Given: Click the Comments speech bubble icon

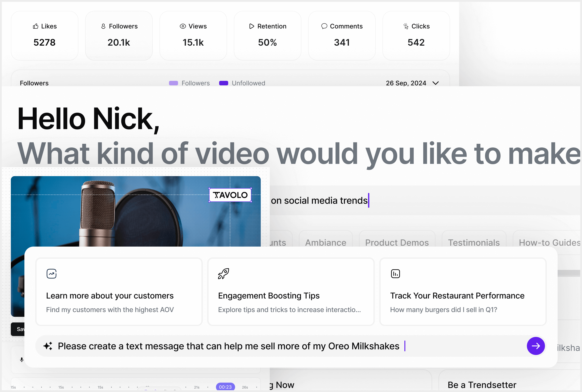Looking at the screenshot, I should click(324, 26).
